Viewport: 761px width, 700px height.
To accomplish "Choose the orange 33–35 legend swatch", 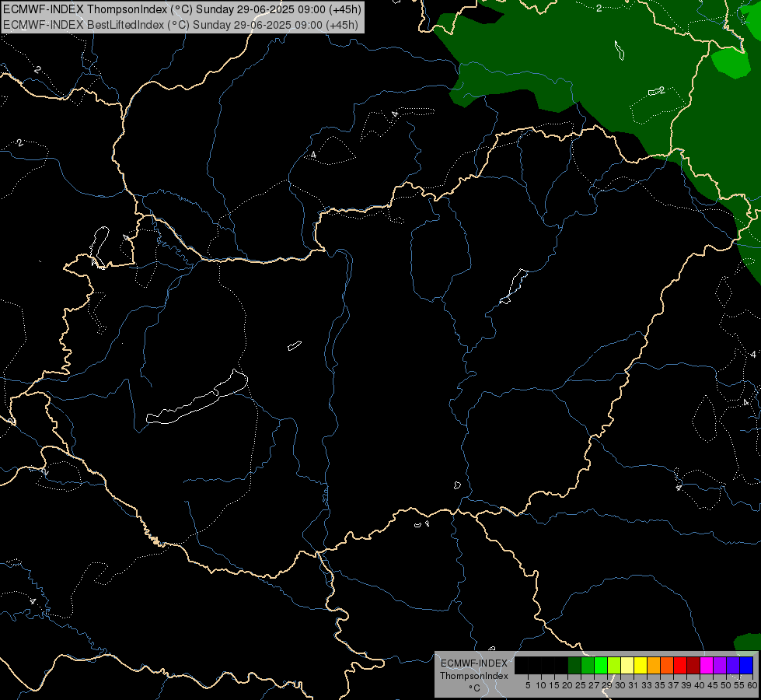I will pos(654,665).
